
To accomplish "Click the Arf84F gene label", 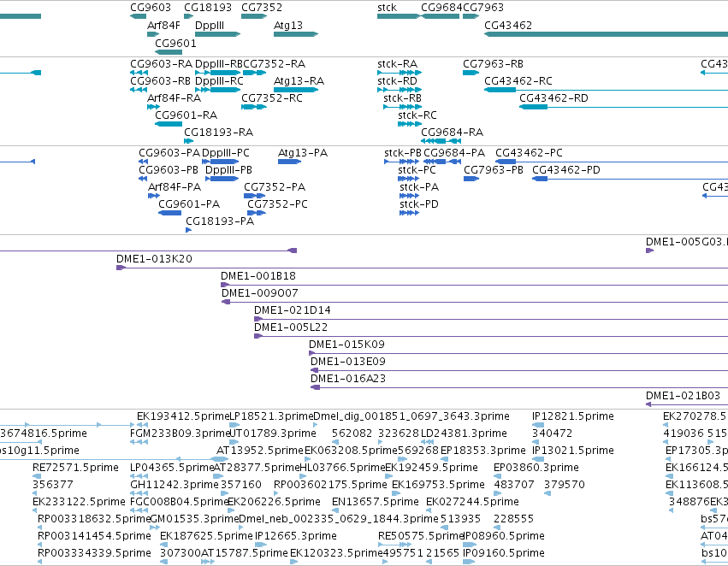I will click(x=163, y=26).
